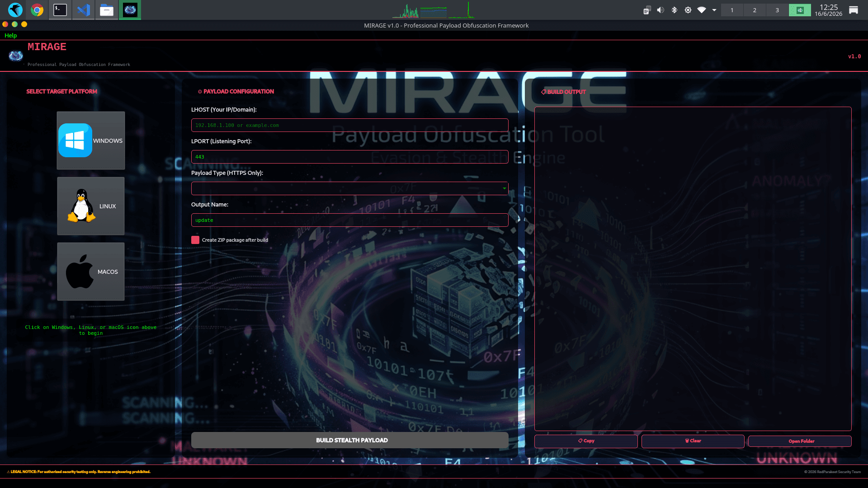Viewport: 868px width, 488px height.
Task: Open the clipboard manager tray icon
Action: 647,10
